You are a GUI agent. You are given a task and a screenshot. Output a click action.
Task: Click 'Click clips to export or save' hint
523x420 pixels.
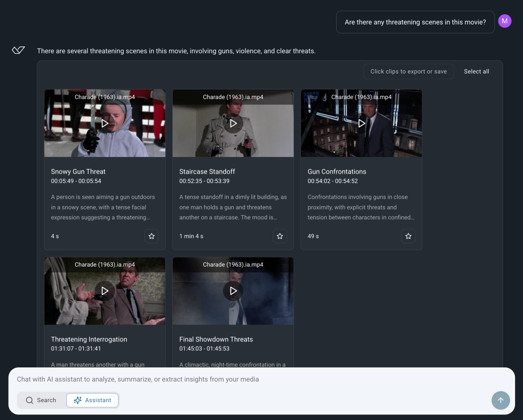pos(408,72)
